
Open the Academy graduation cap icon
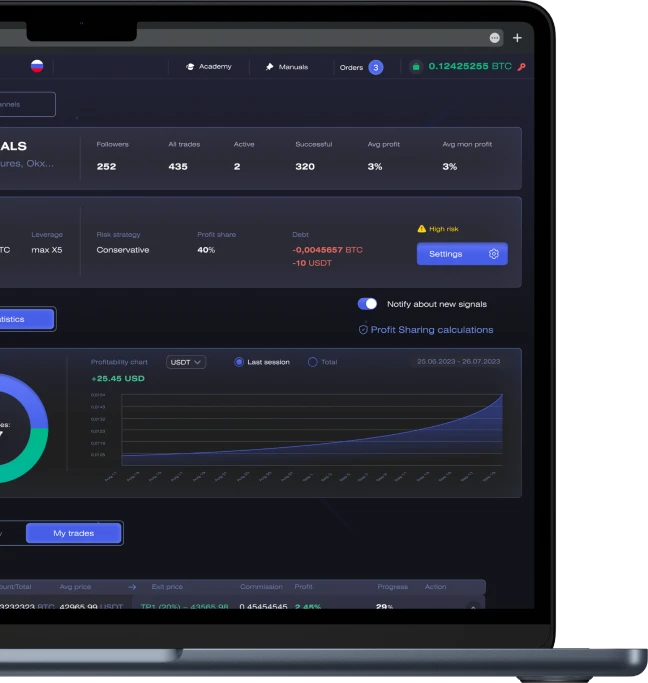190,67
